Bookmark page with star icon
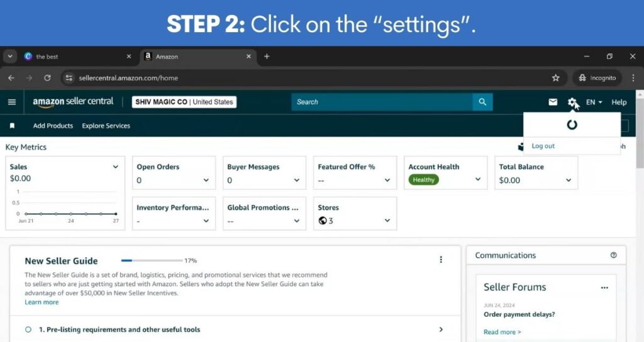644x342 pixels. click(x=556, y=77)
